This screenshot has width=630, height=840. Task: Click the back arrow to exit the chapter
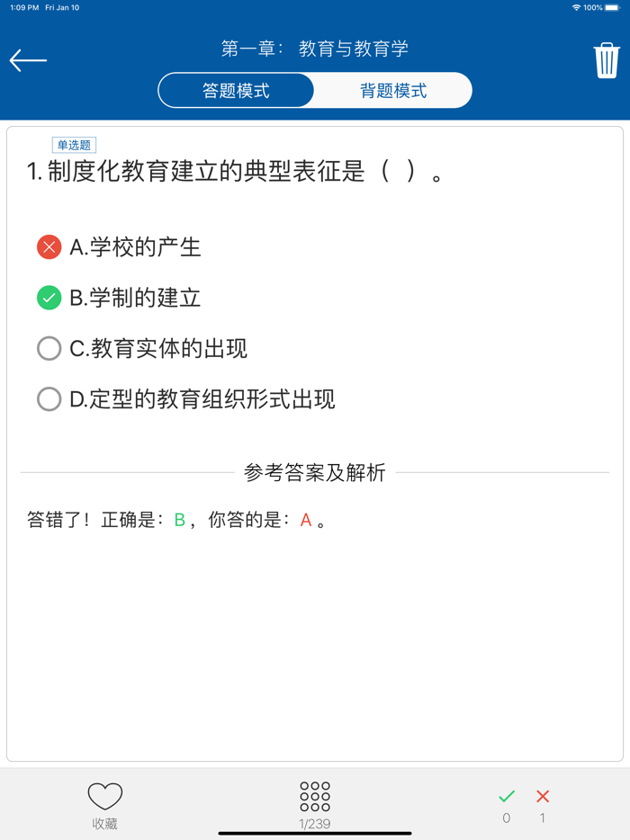pyautogui.click(x=28, y=60)
